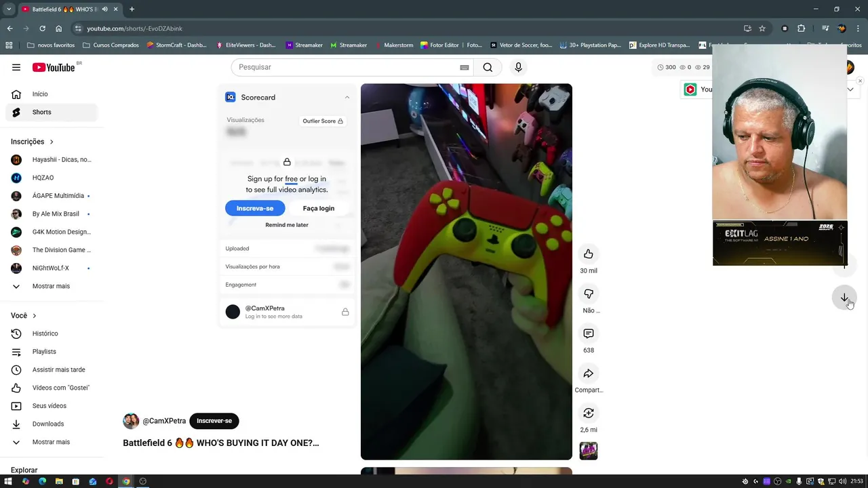Open the on-screen keyboard in the search box

[x=465, y=67]
